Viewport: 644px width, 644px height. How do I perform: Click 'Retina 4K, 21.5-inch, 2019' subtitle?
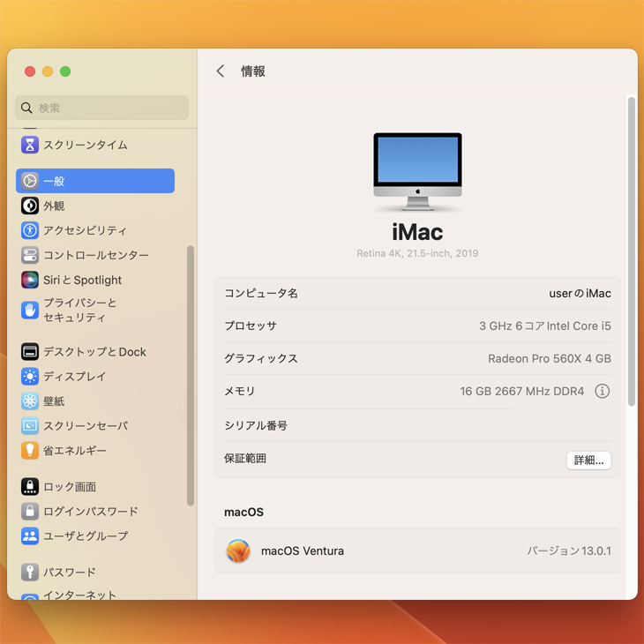click(417, 253)
